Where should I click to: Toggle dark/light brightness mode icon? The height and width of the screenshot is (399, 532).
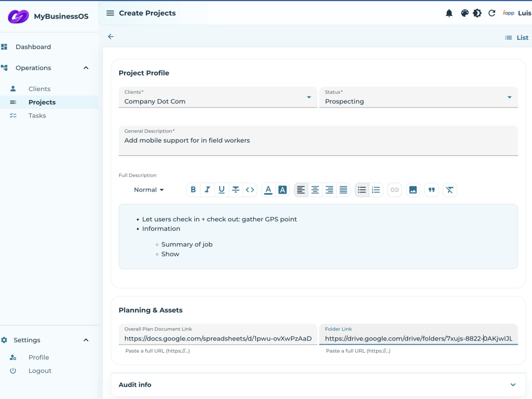477,13
